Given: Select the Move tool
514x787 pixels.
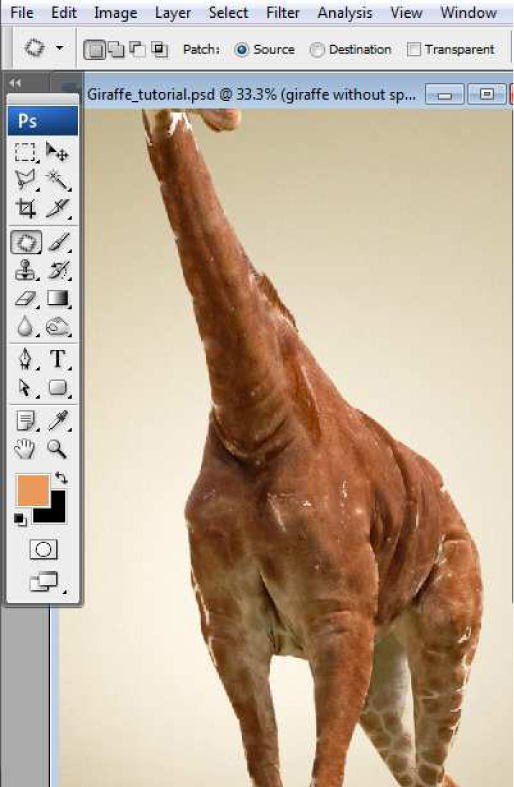Looking at the screenshot, I should coord(57,152).
